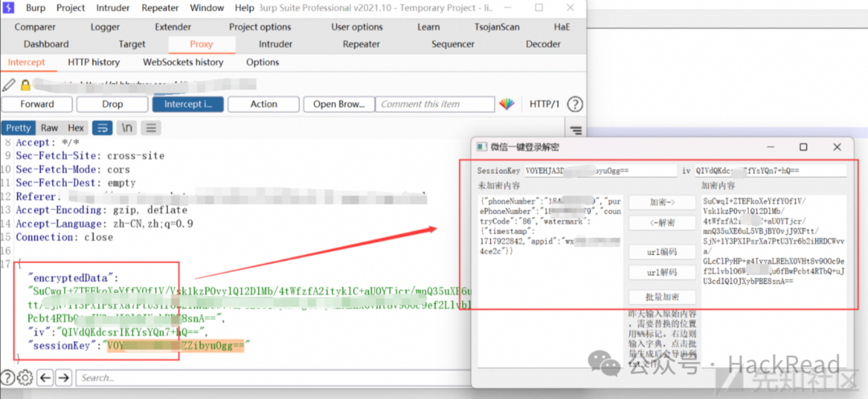Open the Intruder menu
Screen dimensions: 868x399
coord(113,8)
